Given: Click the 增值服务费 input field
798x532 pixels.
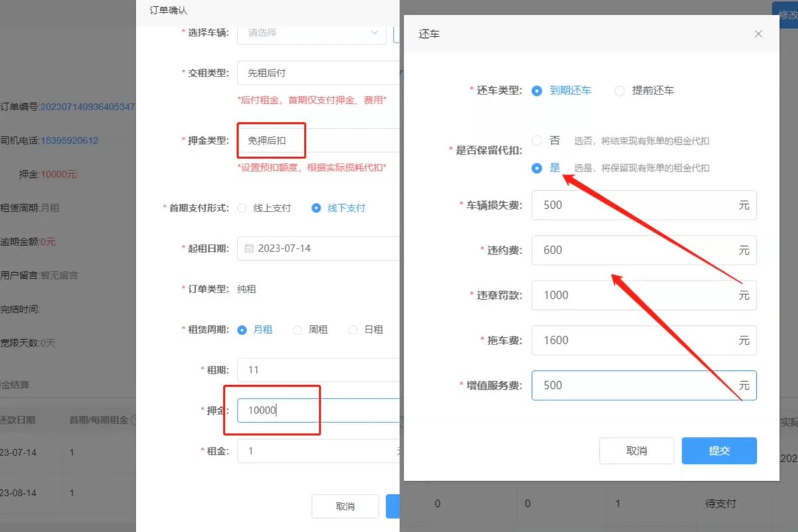Looking at the screenshot, I should (x=644, y=386).
